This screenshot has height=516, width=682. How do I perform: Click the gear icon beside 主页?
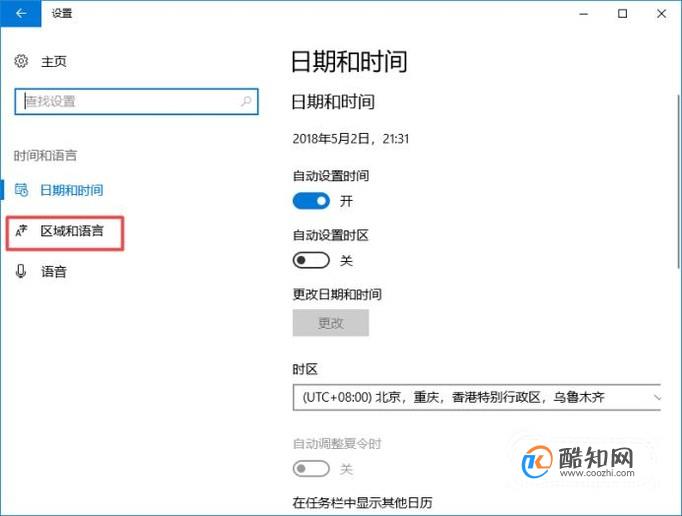(21, 61)
